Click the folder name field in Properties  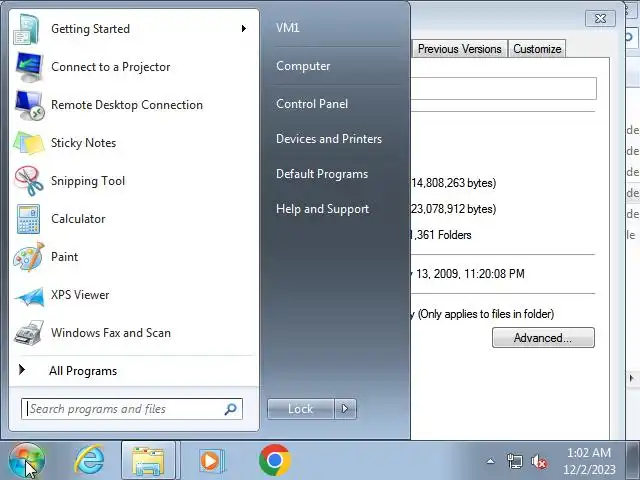point(503,88)
